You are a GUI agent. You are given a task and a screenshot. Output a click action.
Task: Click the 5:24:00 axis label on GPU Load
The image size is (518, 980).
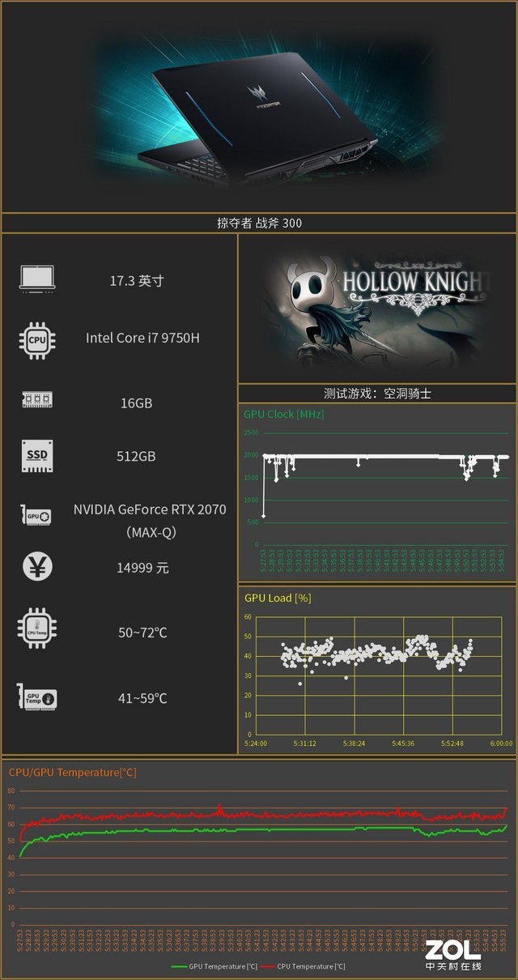pos(257,743)
